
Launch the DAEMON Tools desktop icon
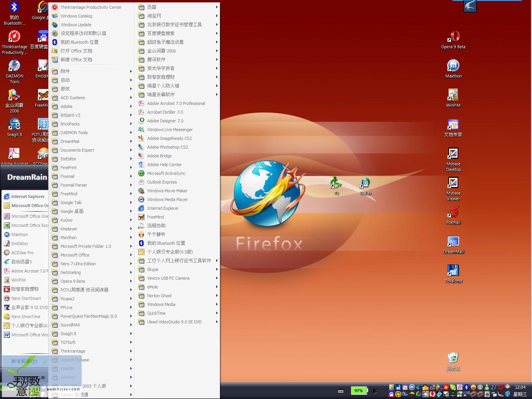click(14, 72)
